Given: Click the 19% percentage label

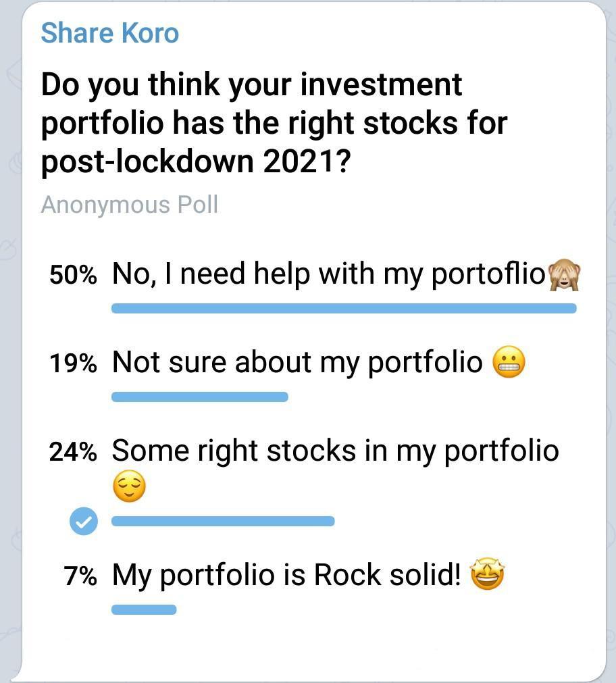Looking at the screenshot, I should 73,363.
